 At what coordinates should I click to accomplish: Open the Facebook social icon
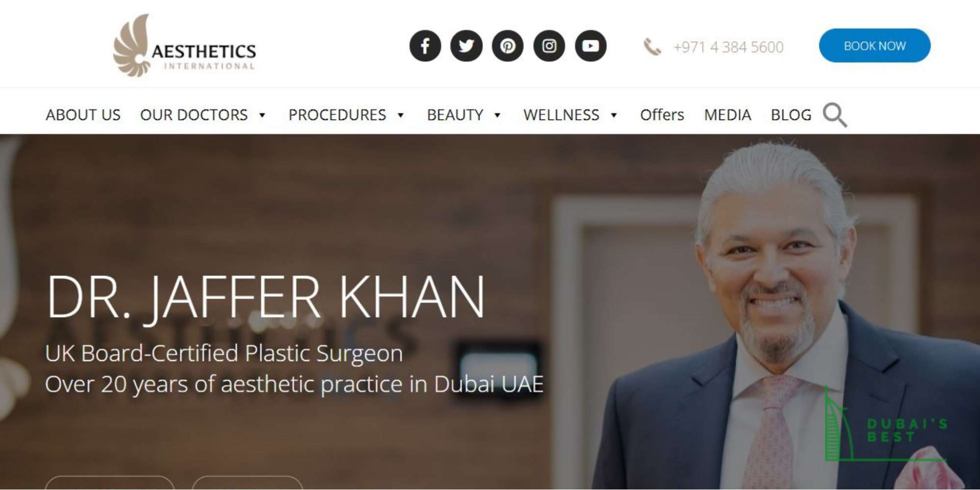coord(425,46)
